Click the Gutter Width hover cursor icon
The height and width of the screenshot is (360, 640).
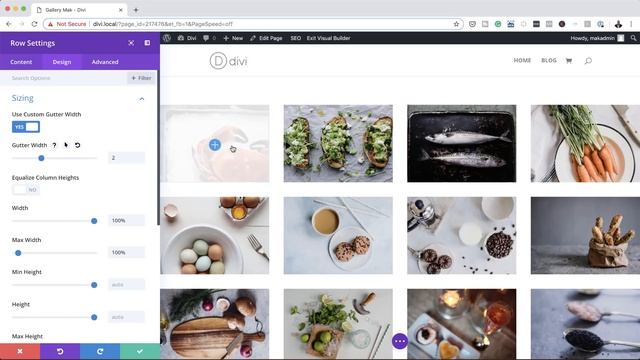(x=66, y=145)
